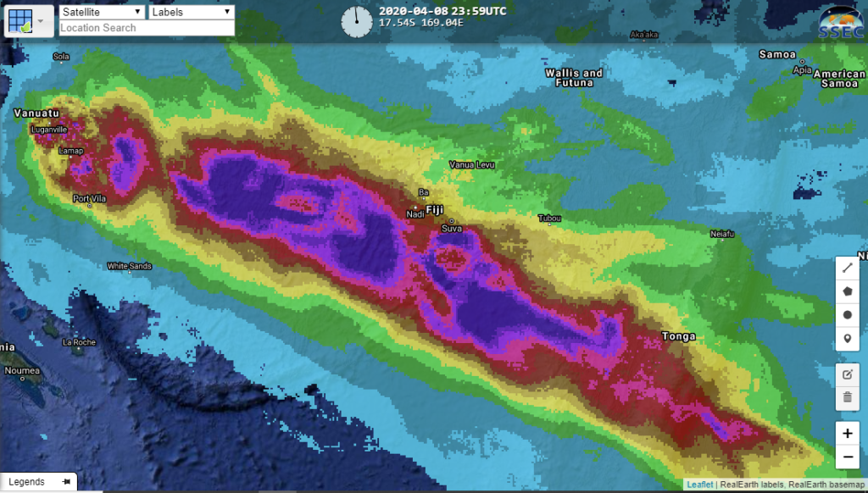Select the place marker tool

(848, 339)
